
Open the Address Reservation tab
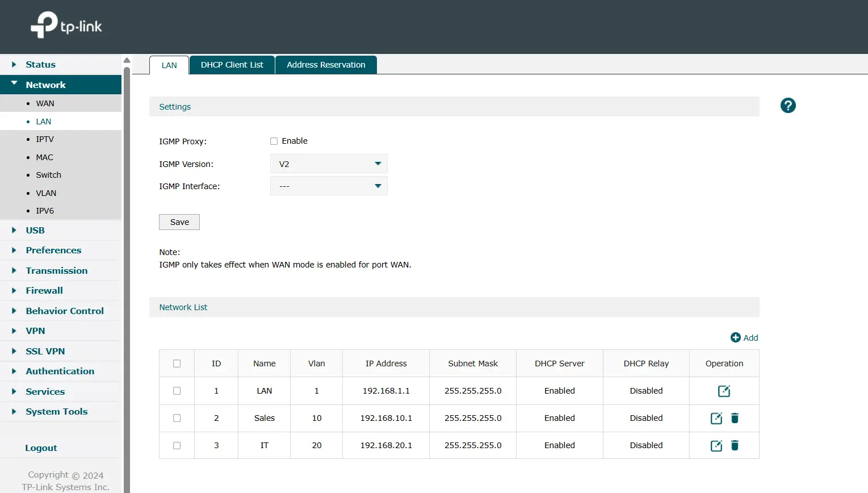(x=326, y=65)
